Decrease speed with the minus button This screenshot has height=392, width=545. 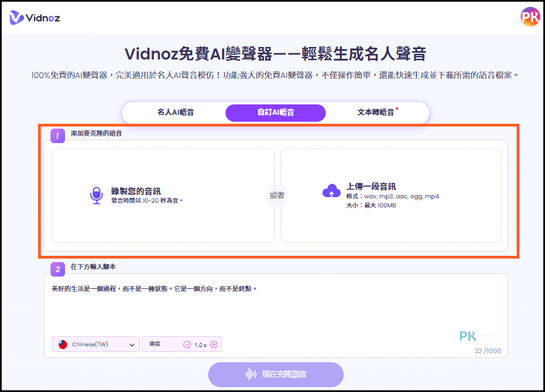[187, 345]
